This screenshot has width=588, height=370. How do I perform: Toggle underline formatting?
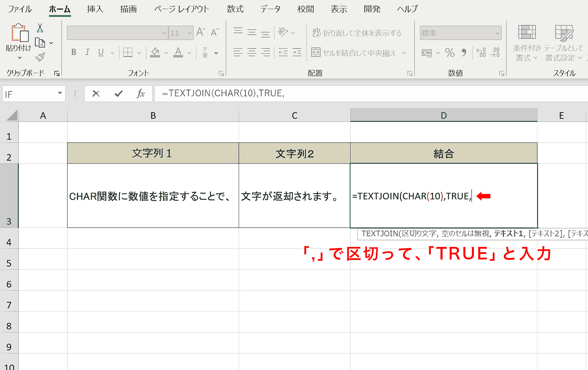pyautogui.click(x=101, y=53)
